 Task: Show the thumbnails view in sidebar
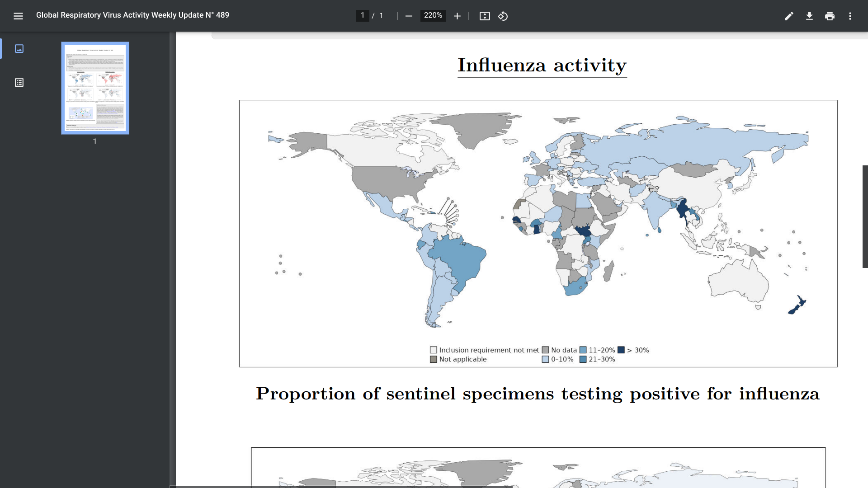click(19, 48)
